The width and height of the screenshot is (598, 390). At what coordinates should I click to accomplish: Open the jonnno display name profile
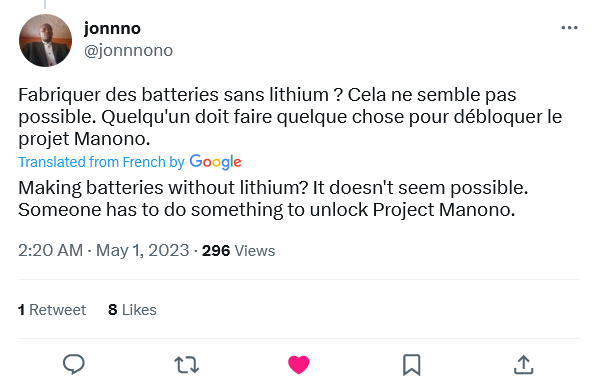[x=112, y=28]
